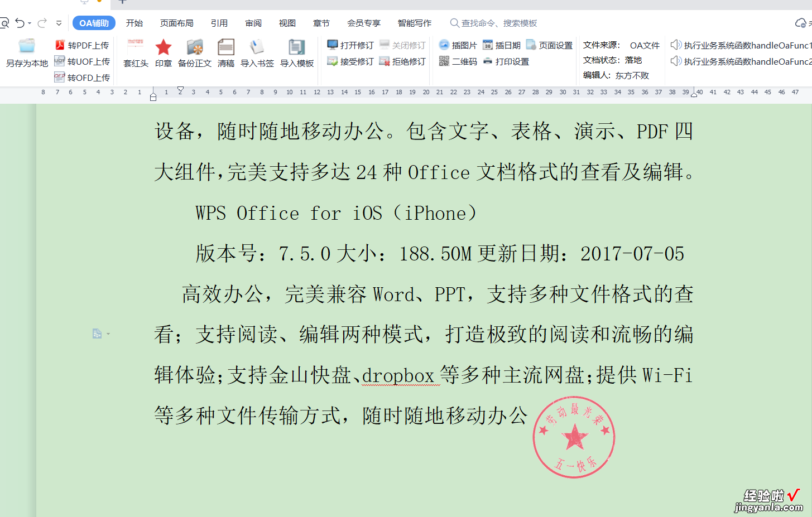The image size is (812, 517).
Task: Click 转PDF上传 icon
Action: pyautogui.click(x=60, y=45)
